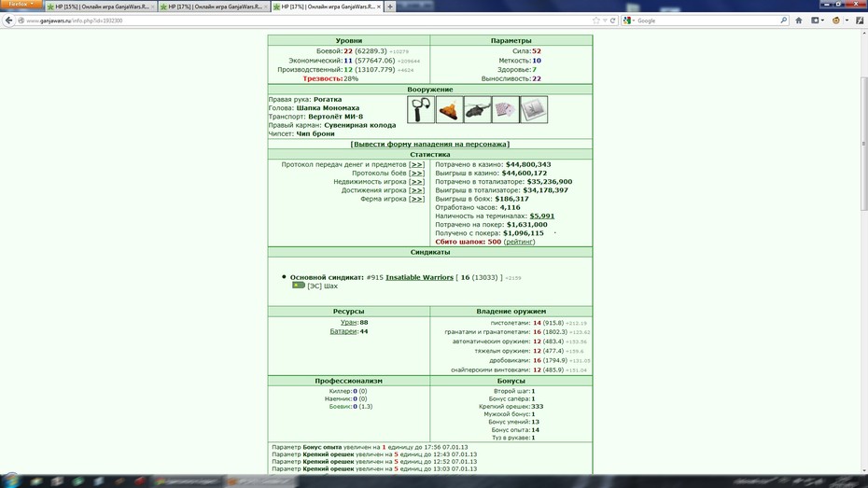Click the face avatar add-on icon in the toolbar
This screenshot has height=488, width=868.
836,21
